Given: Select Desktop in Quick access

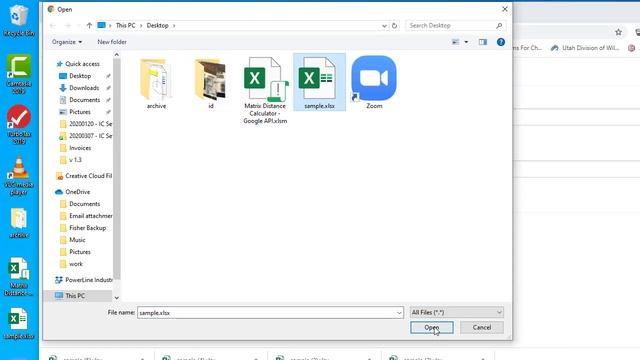Looking at the screenshot, I should click(80, 76).
